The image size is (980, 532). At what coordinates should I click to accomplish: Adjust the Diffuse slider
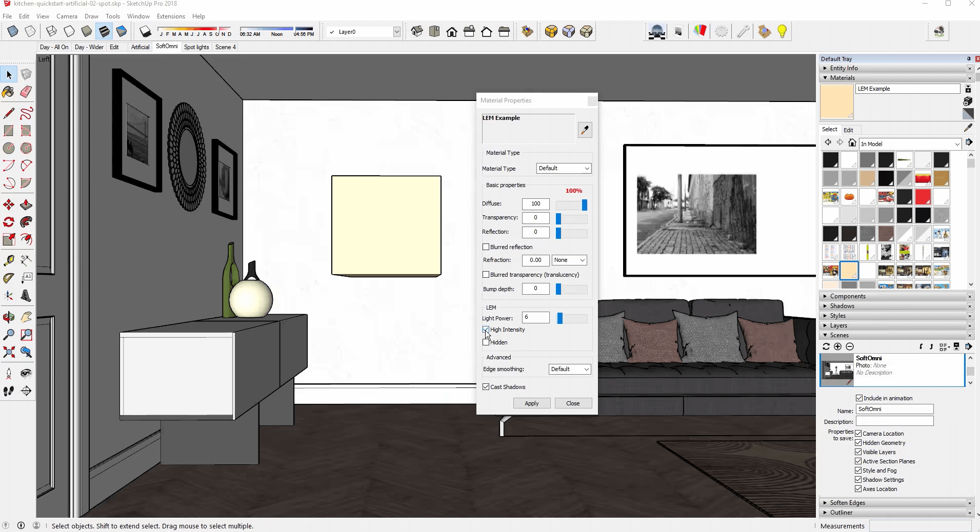584,205
